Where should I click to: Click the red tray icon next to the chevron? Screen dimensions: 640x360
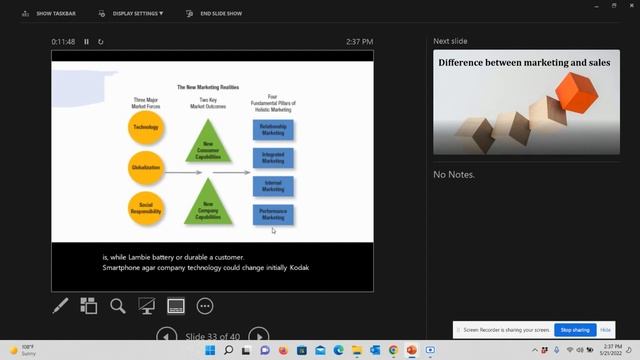544,350
